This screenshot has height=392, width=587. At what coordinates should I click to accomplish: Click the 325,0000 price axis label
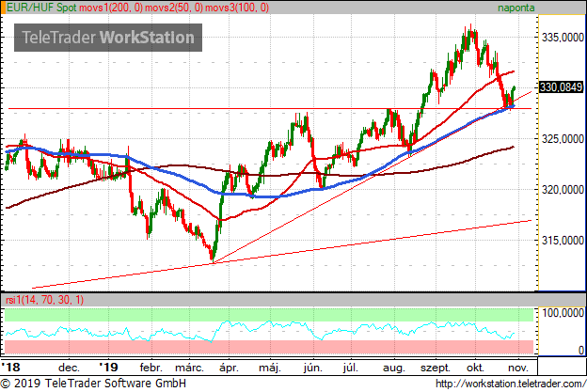point(563,139)
